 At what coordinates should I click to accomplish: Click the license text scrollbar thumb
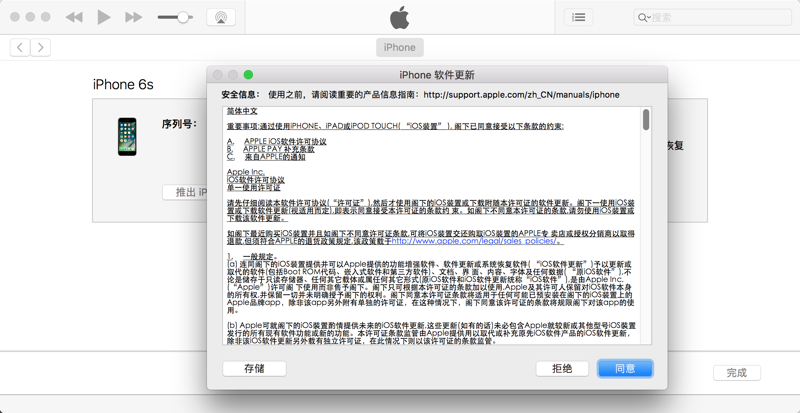[x=646, y=119]
